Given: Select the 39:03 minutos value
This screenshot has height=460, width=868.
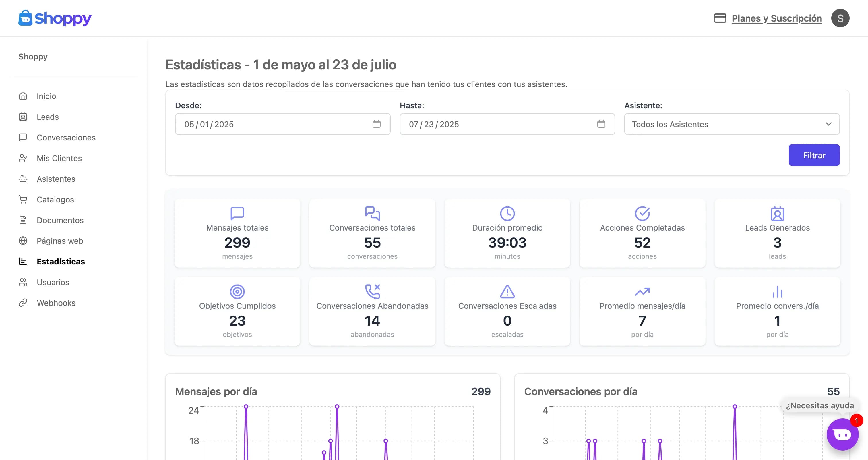Looking at the screenshot, I should point(507,243).
